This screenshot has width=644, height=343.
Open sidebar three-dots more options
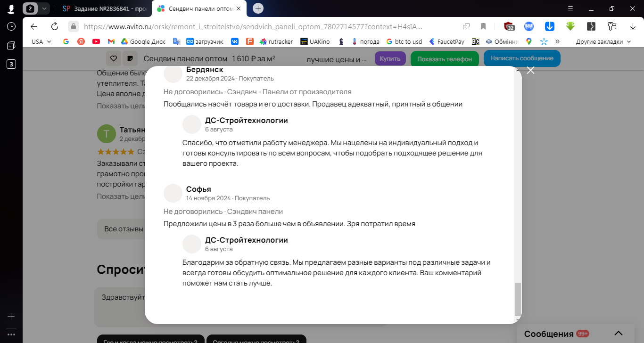(x=11, y=335)
